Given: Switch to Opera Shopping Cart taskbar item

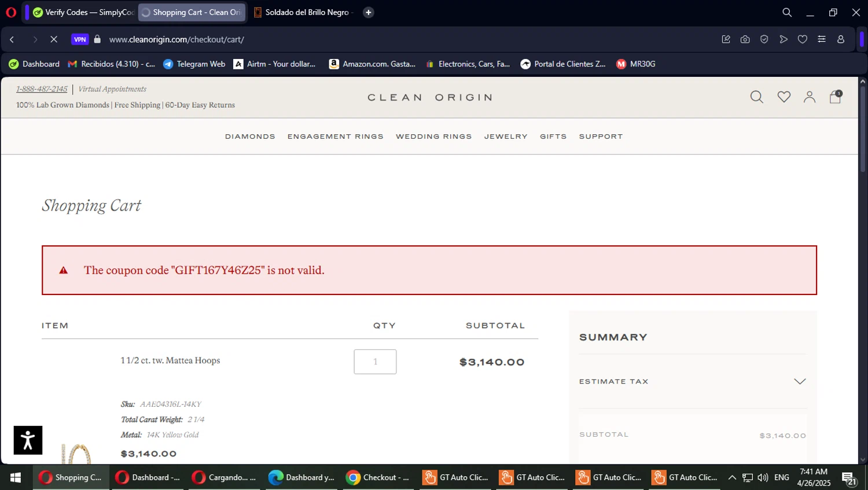Looking at the screenshot, I should pyautogui.click(x=71, y=478).
